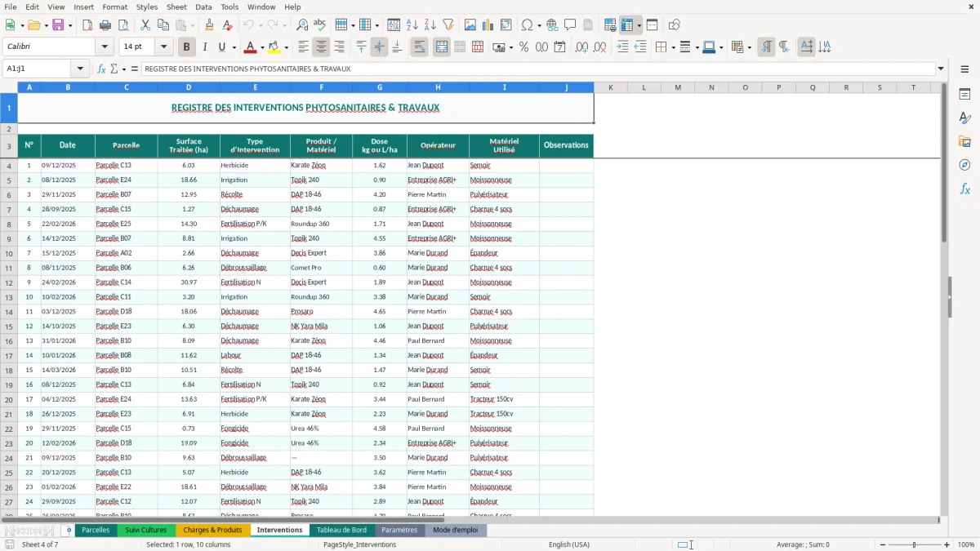Image resolution: width=980 pixels, height=551 pixels.
Task: Click the Clear Direct Formatting icon
Action: coord(228,25)
